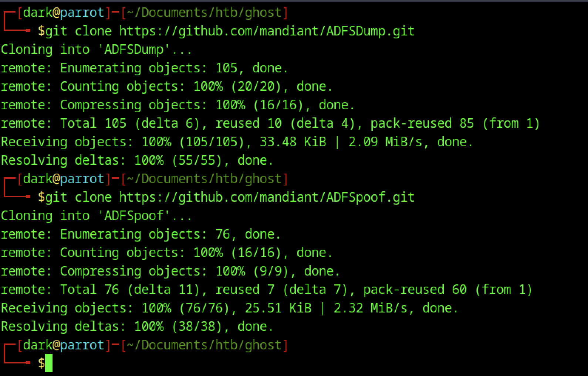Click the "Compressing objects: 100% (16/16)" line
Image resolution: width=588 pixels, height=376 pixels.
(178, 105)
